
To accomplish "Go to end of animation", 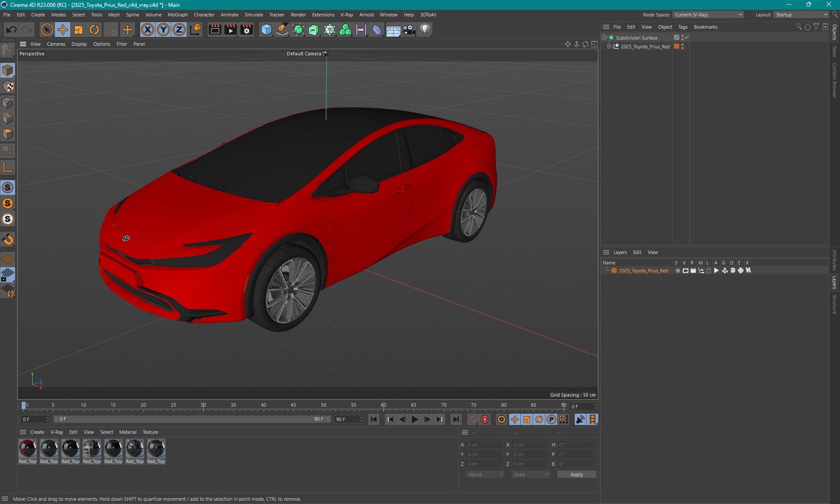I will point(456,420).
